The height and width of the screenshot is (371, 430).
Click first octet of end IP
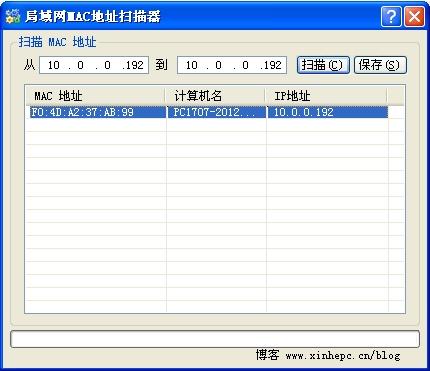(191, 65)
